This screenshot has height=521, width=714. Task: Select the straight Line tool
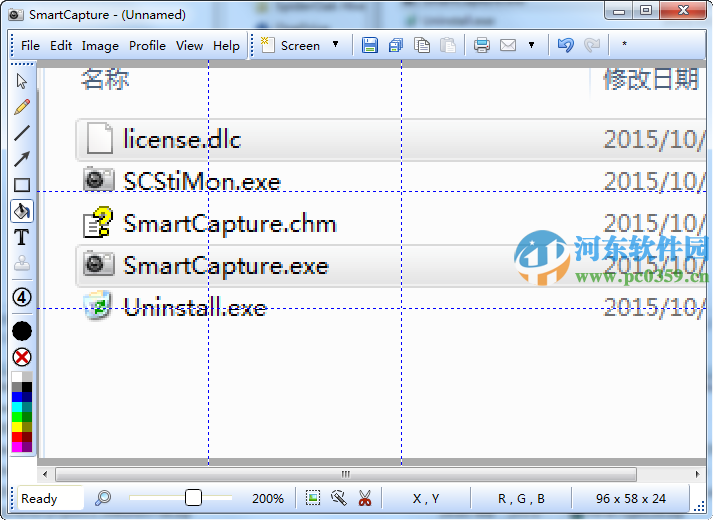click(x=22, y=133)
